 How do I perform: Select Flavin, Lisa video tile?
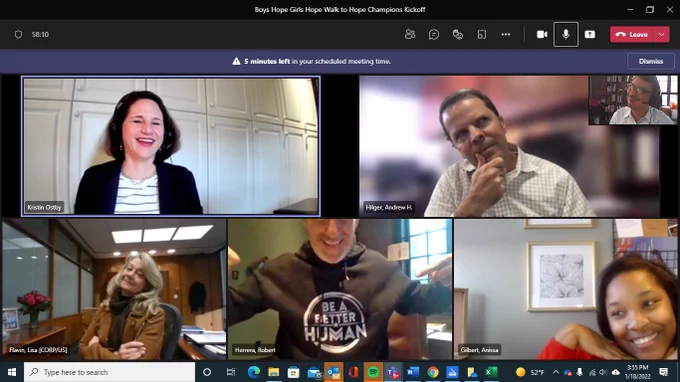pos(114,289)
